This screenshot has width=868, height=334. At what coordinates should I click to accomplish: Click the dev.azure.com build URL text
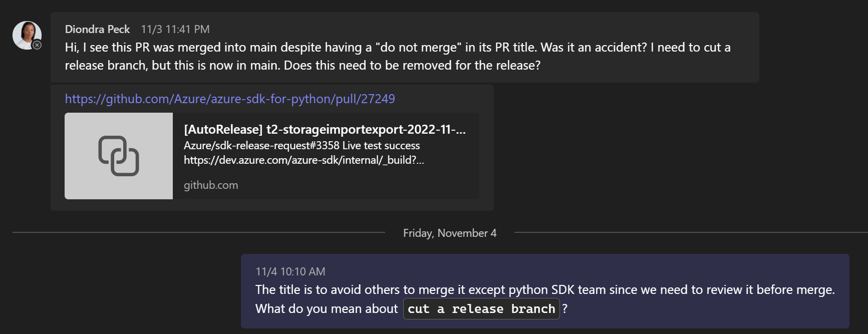(x=303, y=161)
